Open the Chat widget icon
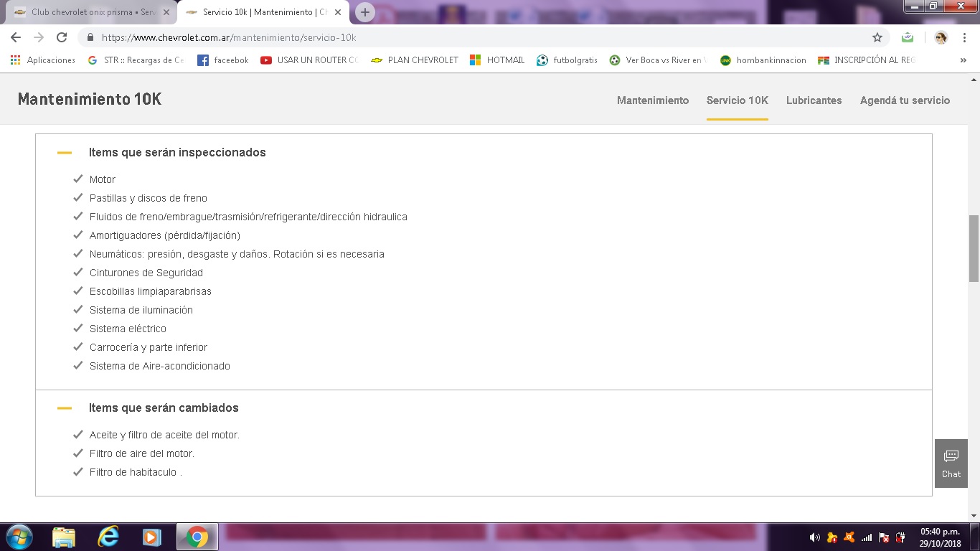 coord(951,463)
